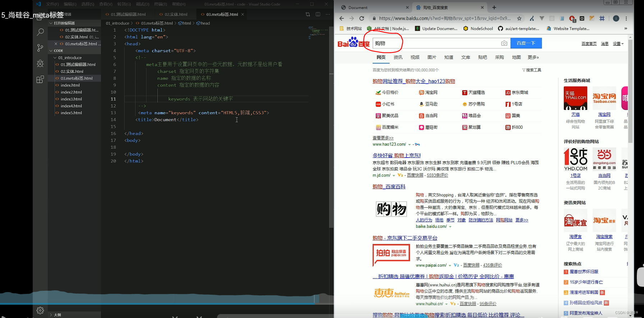Collapse the 打开的编辑器 section

(51, 23)
